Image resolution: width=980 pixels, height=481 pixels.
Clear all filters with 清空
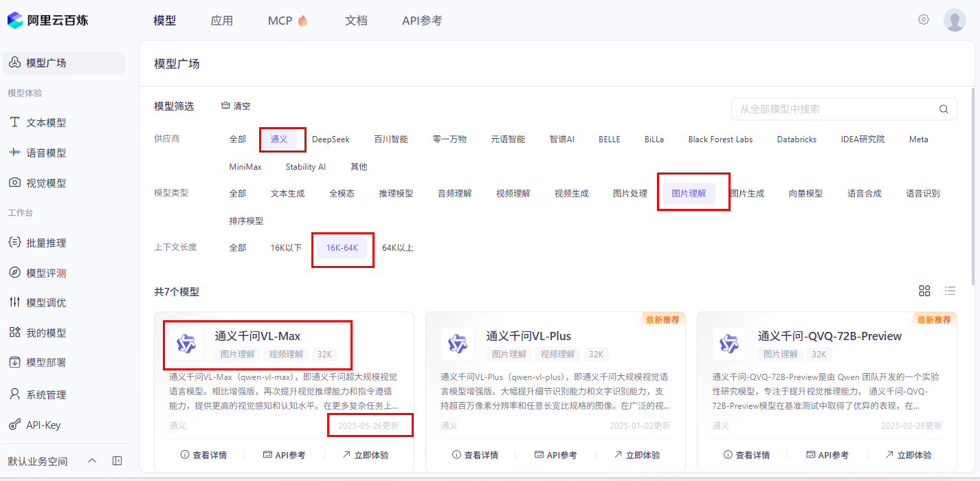pos(236,105)
